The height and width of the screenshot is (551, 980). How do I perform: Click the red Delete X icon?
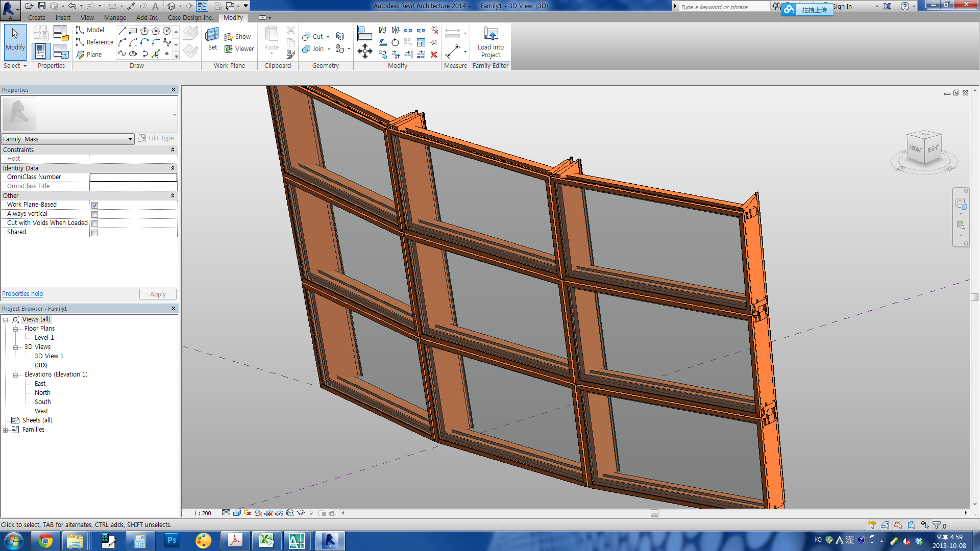(x=434, y=55)
